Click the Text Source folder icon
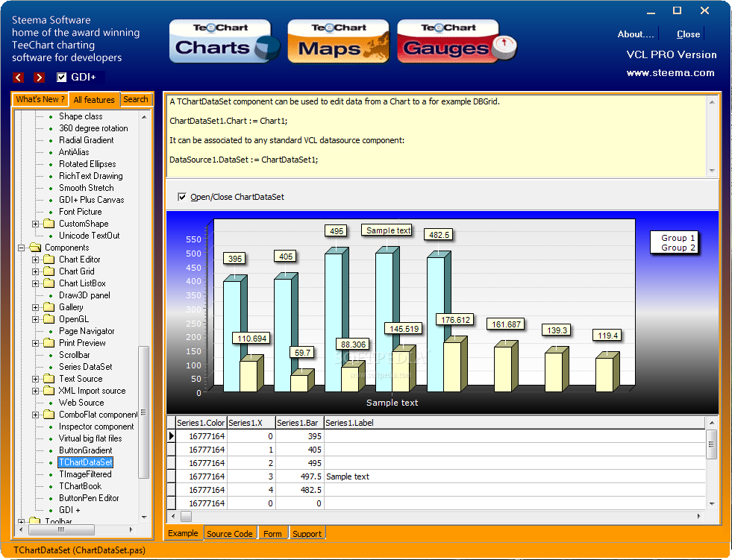This screenshot has width=732, height=560. pos(49,379)
